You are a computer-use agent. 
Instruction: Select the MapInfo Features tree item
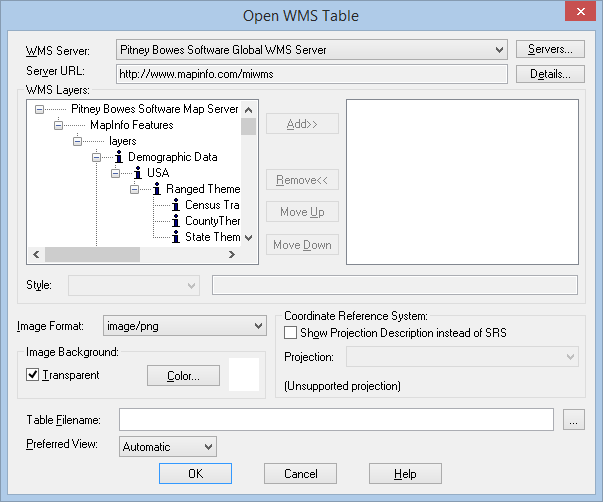[132, 125]
